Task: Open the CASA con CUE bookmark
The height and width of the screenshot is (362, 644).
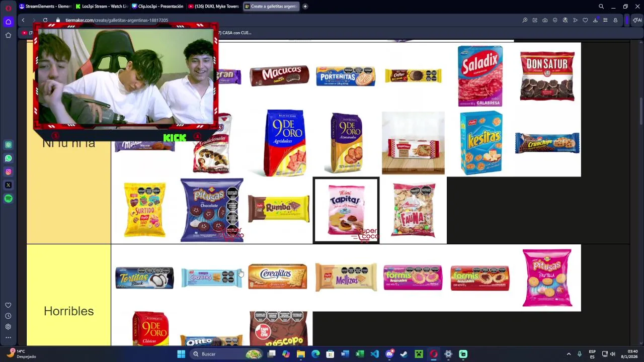Action: [x=234, y=33]
